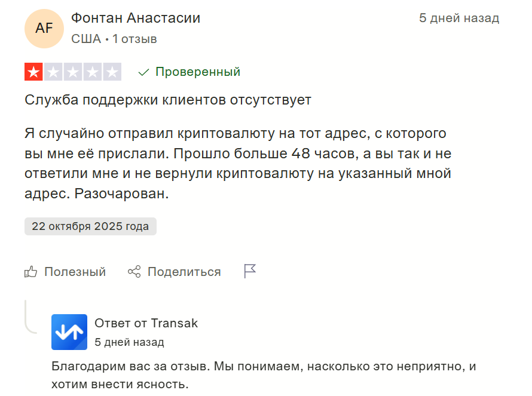The image size is (532, 396).
Task: Click the red first star of rating
Action: pos(33,72)
